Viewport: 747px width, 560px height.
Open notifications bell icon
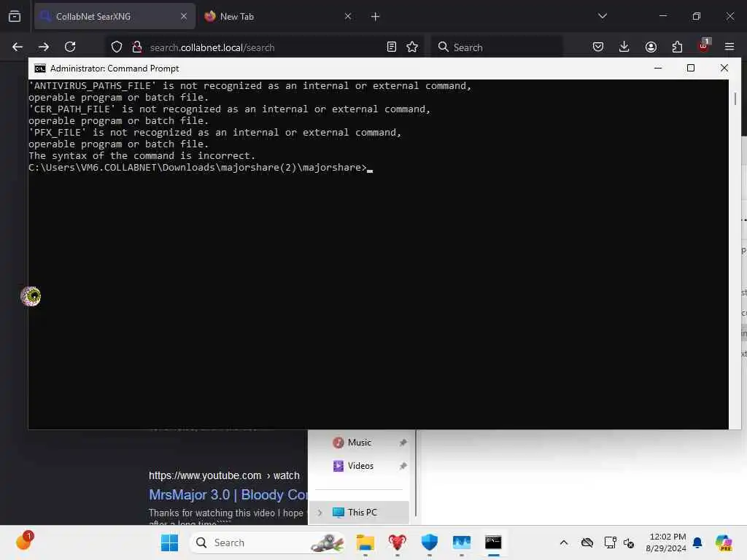pyautogui.click(x=697, y=542)
